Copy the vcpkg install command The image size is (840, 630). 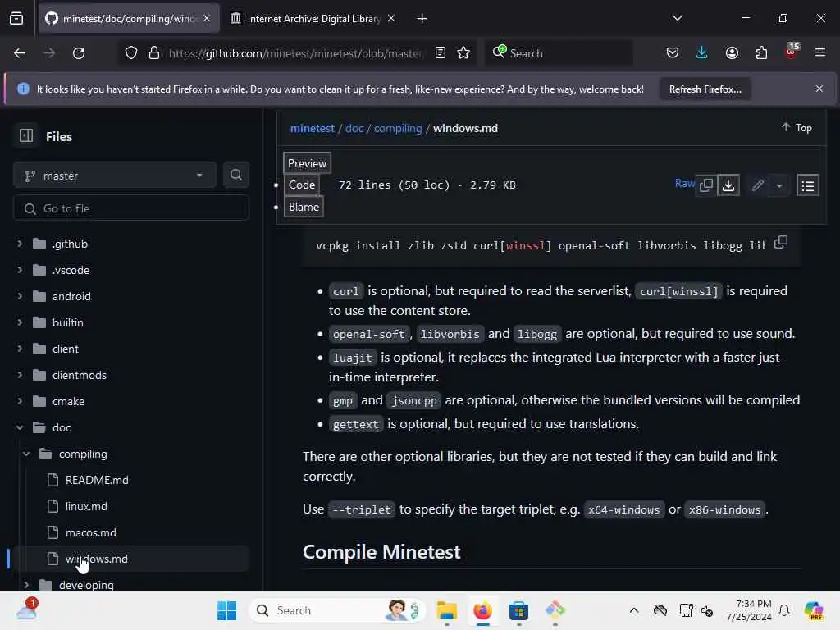click(781, 242)
